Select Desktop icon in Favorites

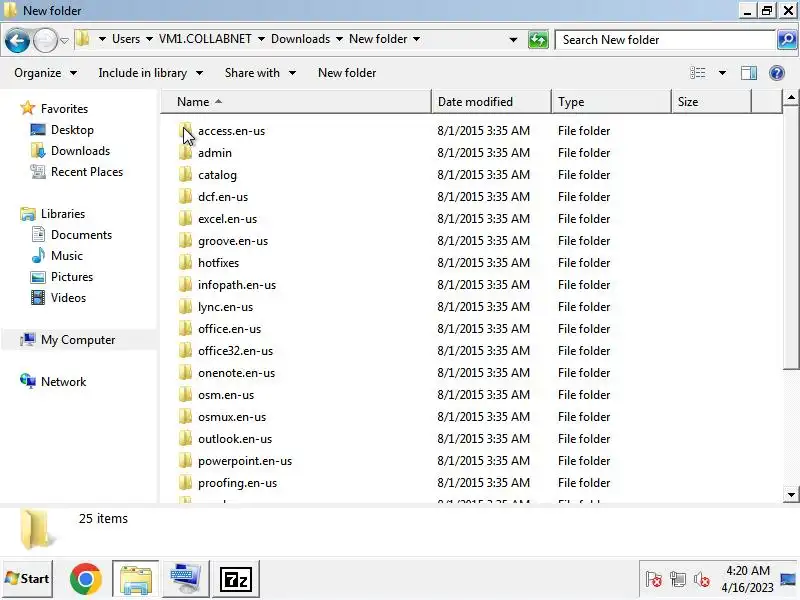click(38, 130)
